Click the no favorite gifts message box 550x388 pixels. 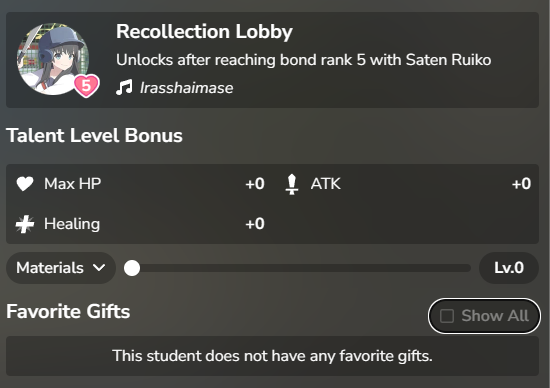[x=272, y=356]
